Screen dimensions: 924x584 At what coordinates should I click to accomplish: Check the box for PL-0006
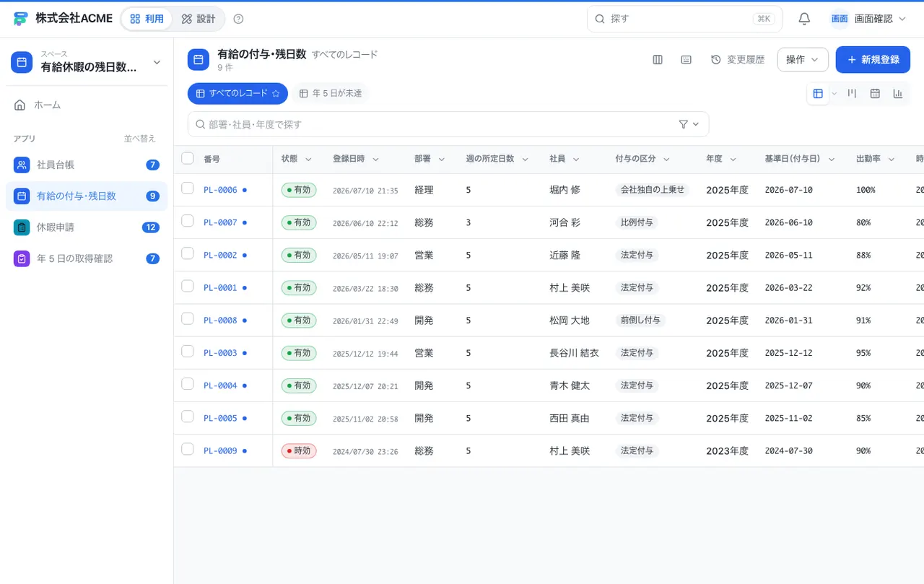point(188,188)
